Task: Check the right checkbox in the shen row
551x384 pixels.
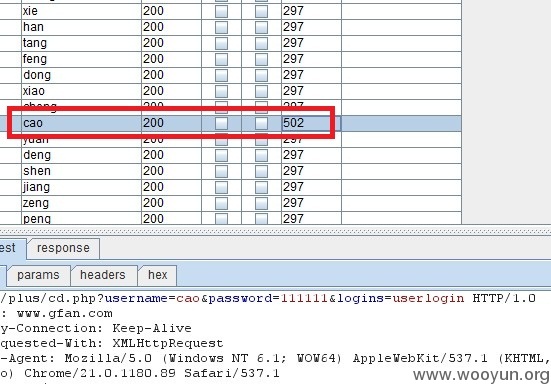Action: click(261, 171)
